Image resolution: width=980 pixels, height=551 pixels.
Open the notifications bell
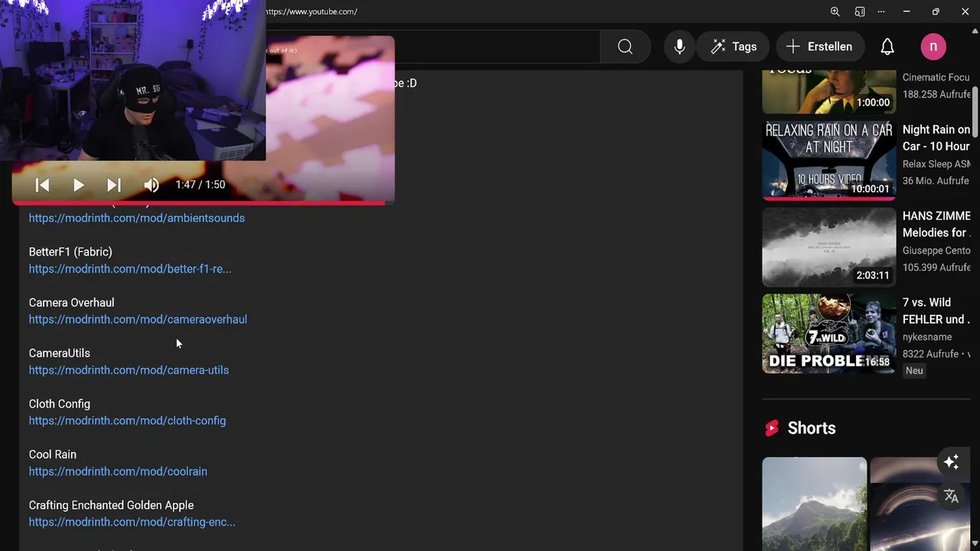tap(887, 47)
